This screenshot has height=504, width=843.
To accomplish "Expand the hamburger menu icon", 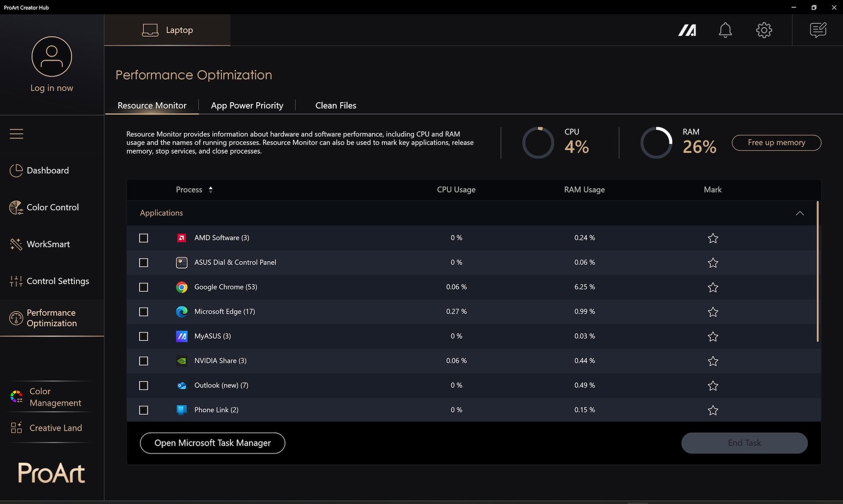I will coord(16,133).
